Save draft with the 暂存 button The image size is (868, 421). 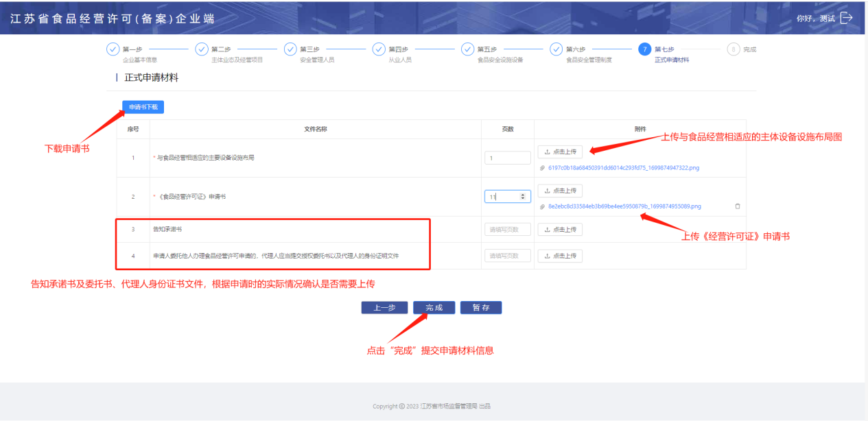(481, 308)
